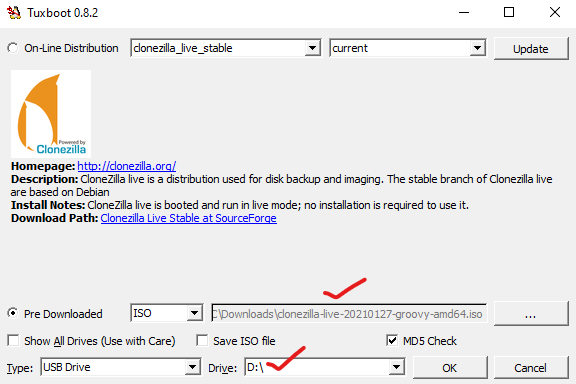This screenshot has height=384, width=576.
Task: Close the Tuxboot window
Action: [x=555, y=12]
